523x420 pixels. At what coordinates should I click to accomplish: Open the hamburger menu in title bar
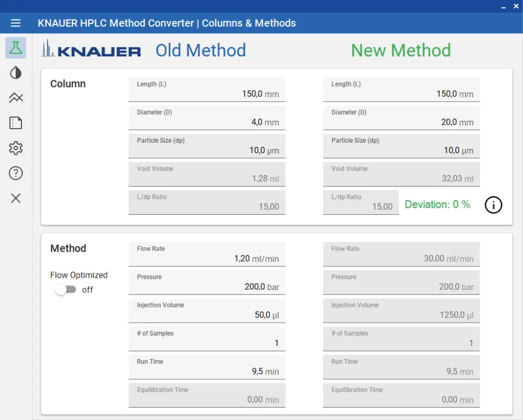coord(15,23)
